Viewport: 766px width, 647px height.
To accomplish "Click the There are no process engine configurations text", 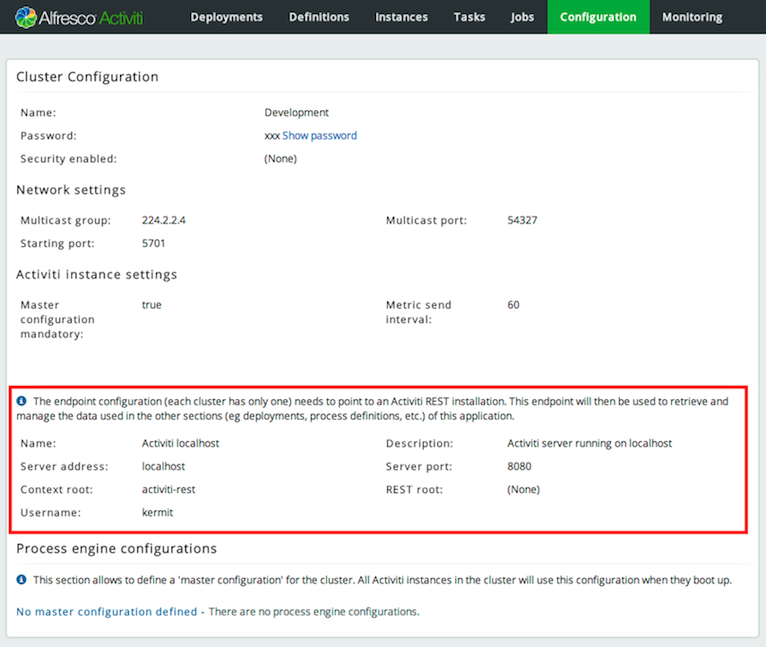I will [314, 612].
